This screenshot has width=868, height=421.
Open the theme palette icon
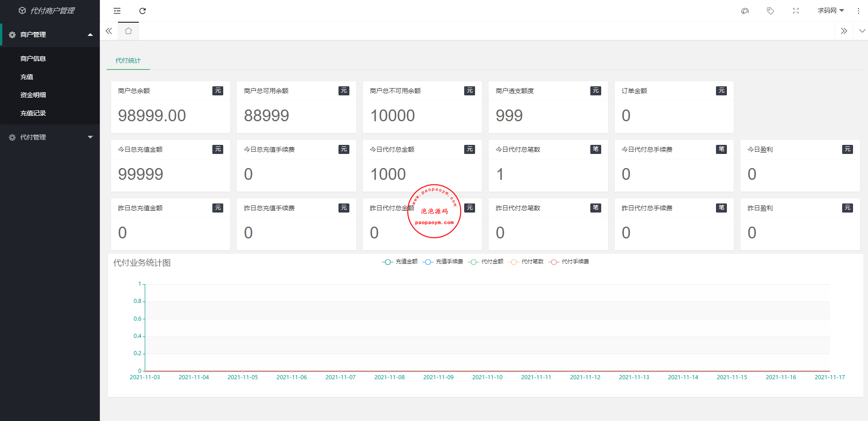(x=745, y=11)
